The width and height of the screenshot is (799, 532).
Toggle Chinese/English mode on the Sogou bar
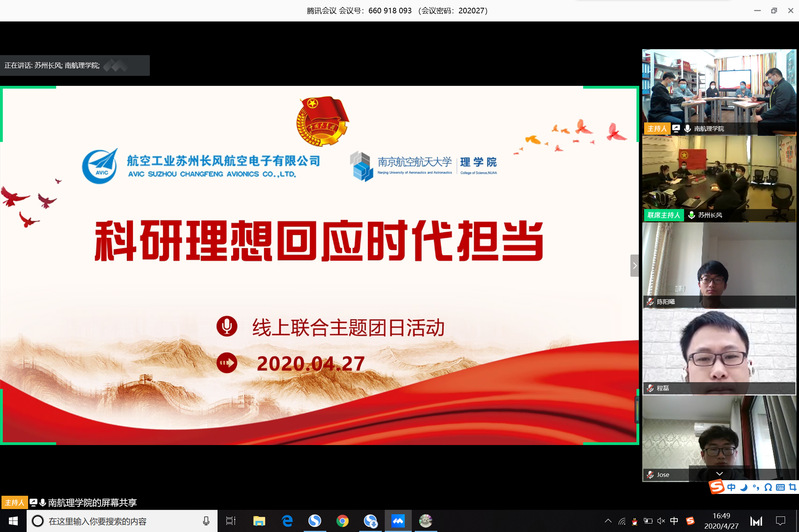pos(732,487)
